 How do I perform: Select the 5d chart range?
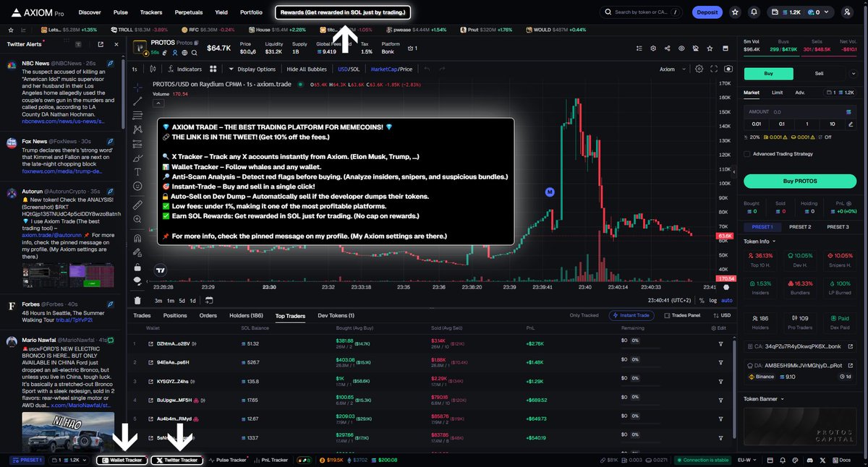[182, 300]
